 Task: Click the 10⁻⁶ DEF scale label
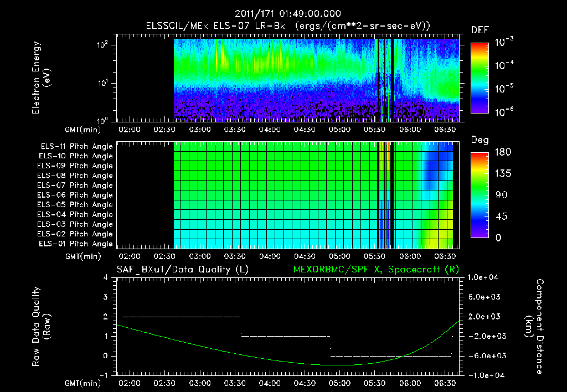point(504,112)
